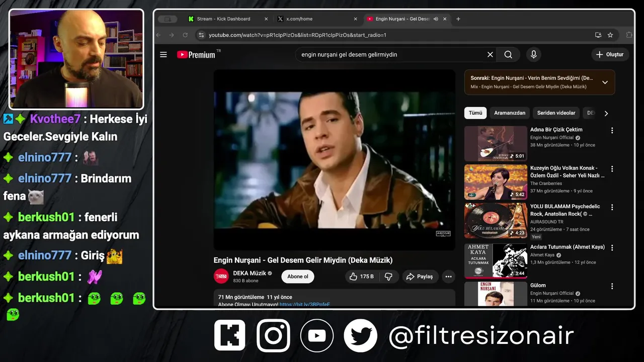Click browser back arrow
Image resolution: width=644 pixels, height=362 pixels.
pyautogui.click(x=158, y=35)
